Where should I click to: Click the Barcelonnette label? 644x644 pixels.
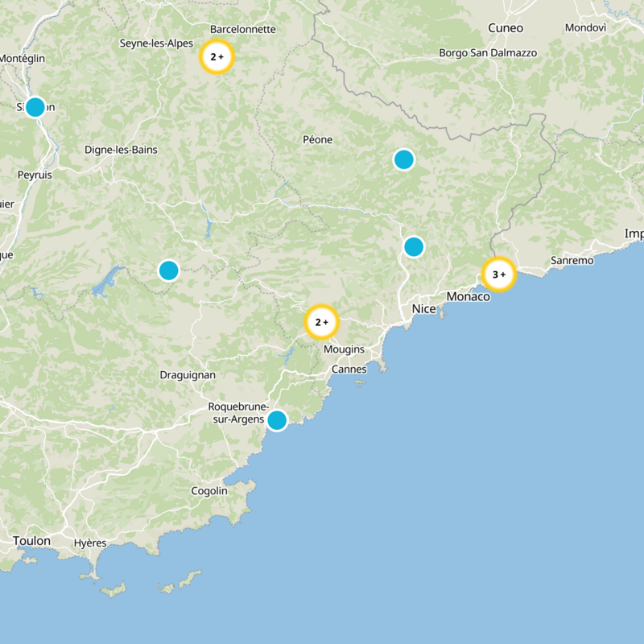[x=243, y=29]
